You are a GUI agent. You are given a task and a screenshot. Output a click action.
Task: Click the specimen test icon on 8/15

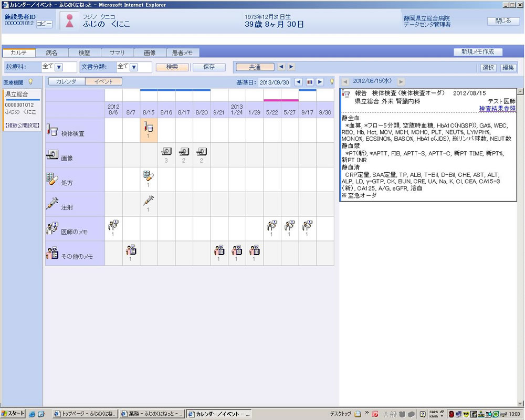pyautogui.click(x=149, y=128)
